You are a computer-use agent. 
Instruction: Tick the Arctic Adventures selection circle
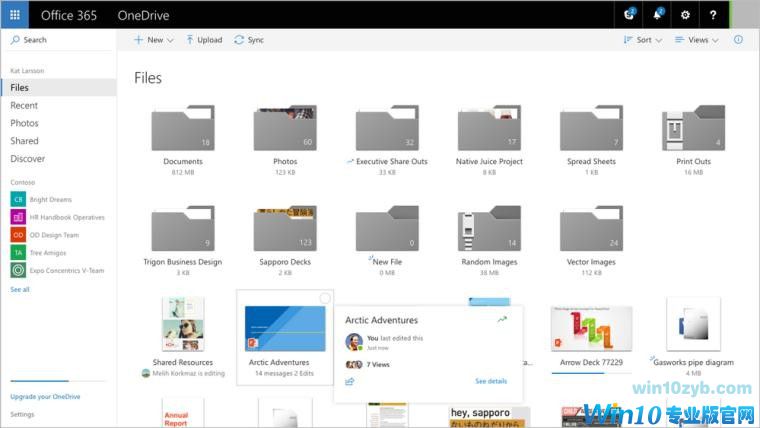click(324, 299)
